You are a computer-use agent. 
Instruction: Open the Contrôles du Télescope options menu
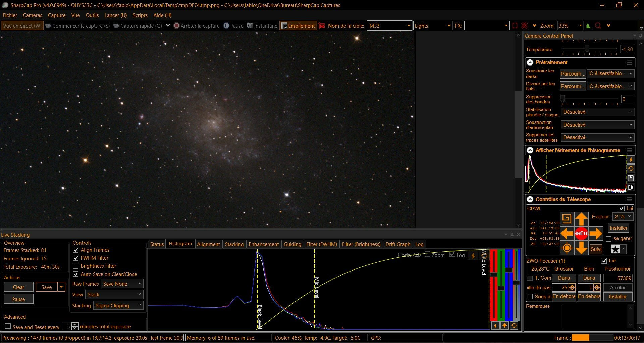coord(630,199)
